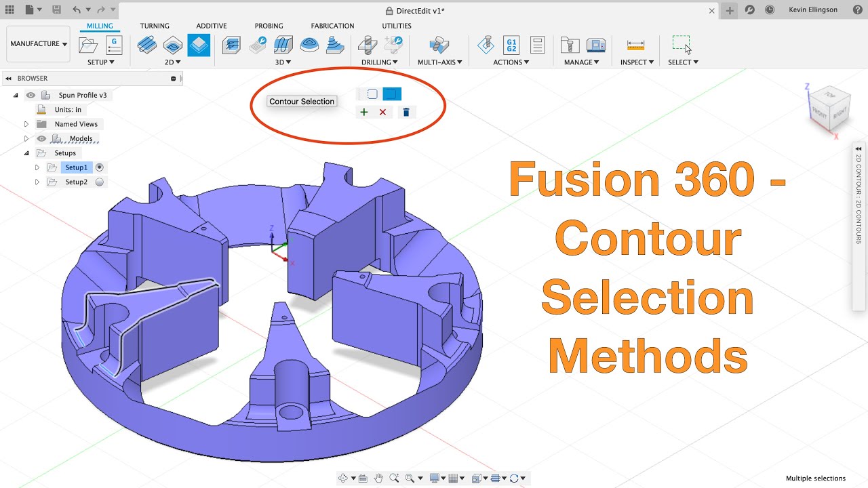This screenshot has width=868, height=488.
Task: Switch to the FABRICATION tab
Action: pos(332,26)
